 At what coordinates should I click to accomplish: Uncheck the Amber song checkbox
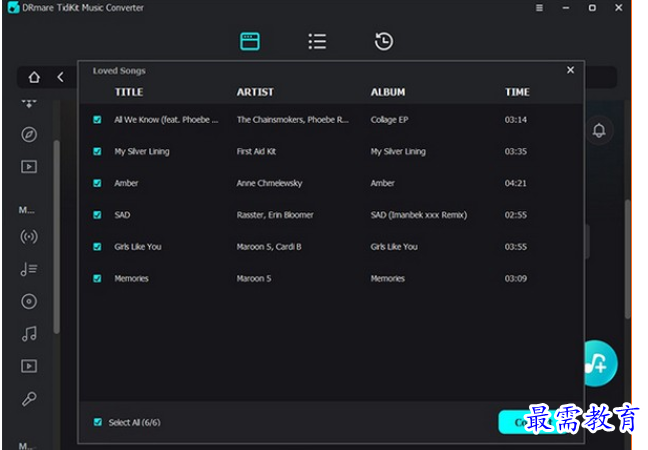click(97, 183)
